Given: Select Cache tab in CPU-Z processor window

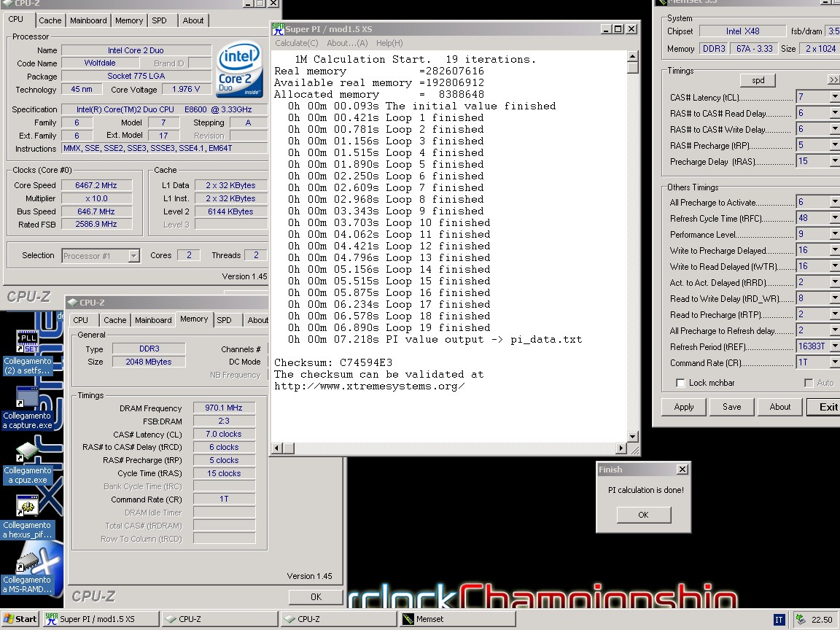Looking at the screenshot, I should point(50,20).
